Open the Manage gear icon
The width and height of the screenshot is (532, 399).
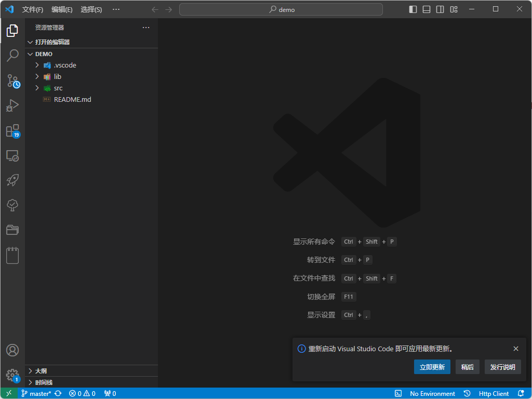(12, 375)
